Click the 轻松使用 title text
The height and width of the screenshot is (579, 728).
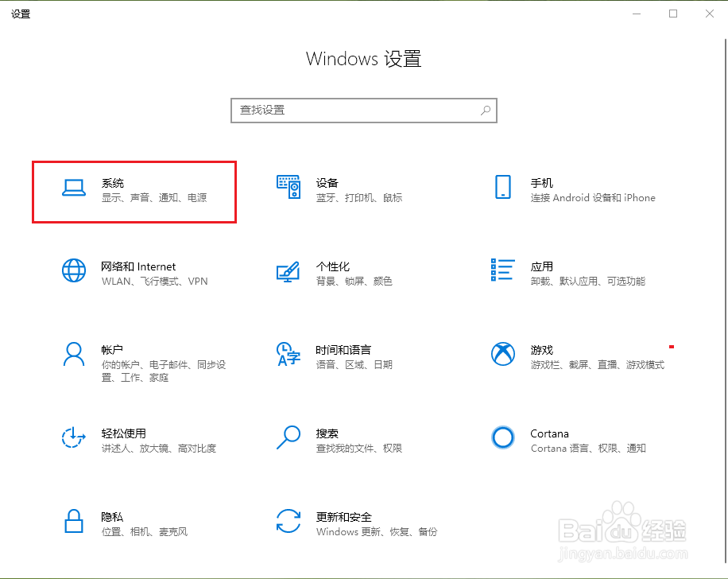click(123, 433)
